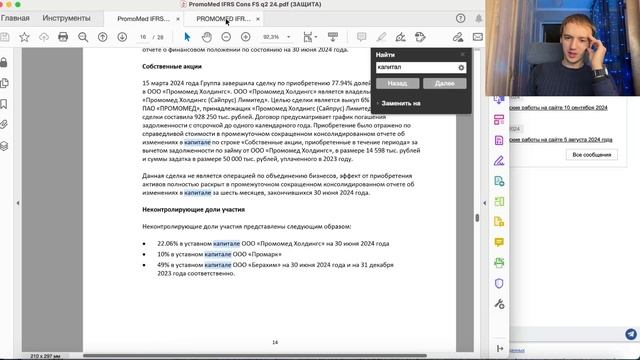The image size is (640, 360).
Task: Switch to the 'PROMOMED IFR...' document tab
Action: [x=223, y=19]
